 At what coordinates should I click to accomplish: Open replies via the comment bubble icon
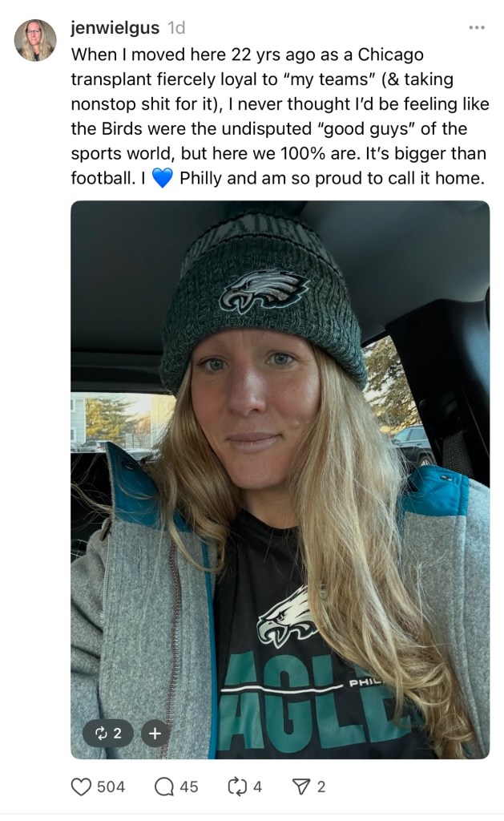point(164,787)
